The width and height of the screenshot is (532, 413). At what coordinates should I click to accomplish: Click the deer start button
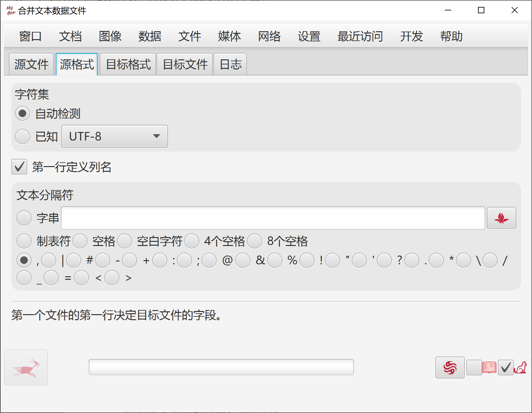click(26, 368)
